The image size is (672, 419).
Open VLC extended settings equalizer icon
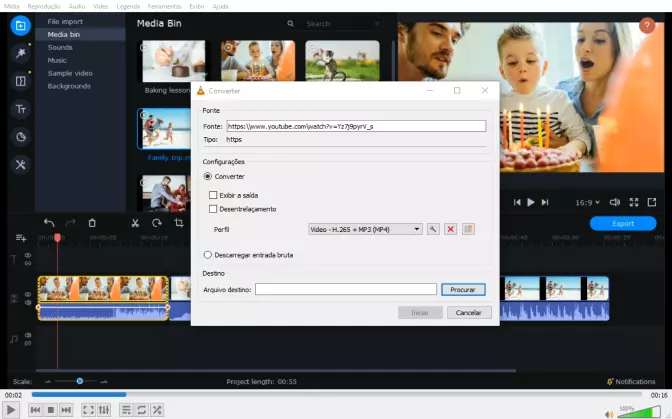(104, 410)
